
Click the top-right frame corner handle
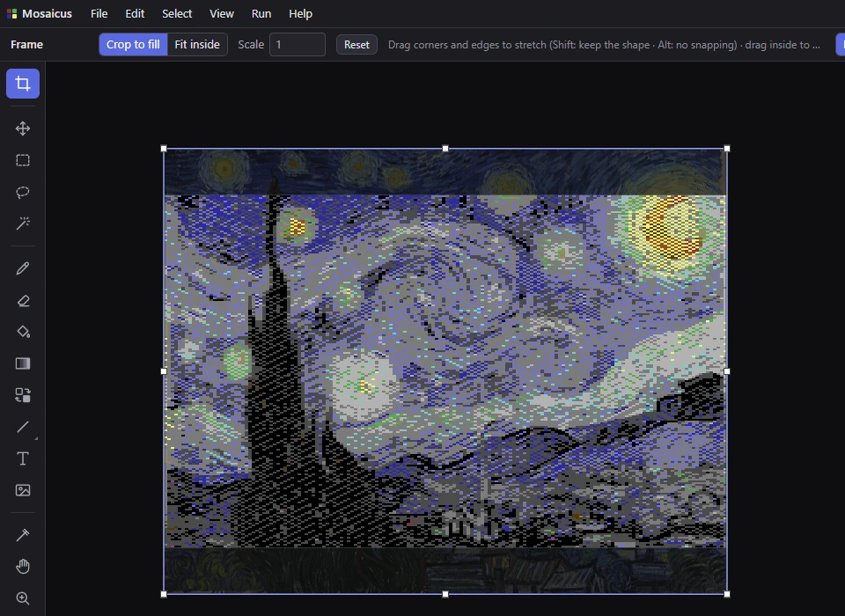727,148
